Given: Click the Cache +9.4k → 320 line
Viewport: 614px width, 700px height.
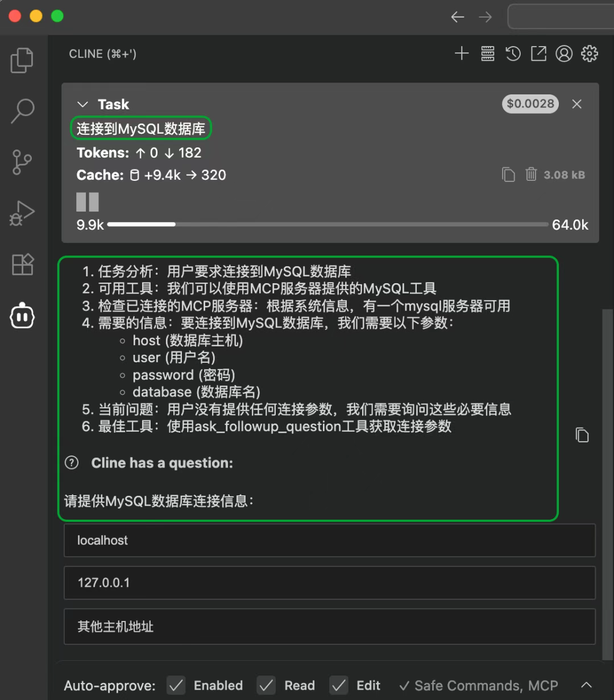Looking at the screenshot, I should tap(151, 175).
